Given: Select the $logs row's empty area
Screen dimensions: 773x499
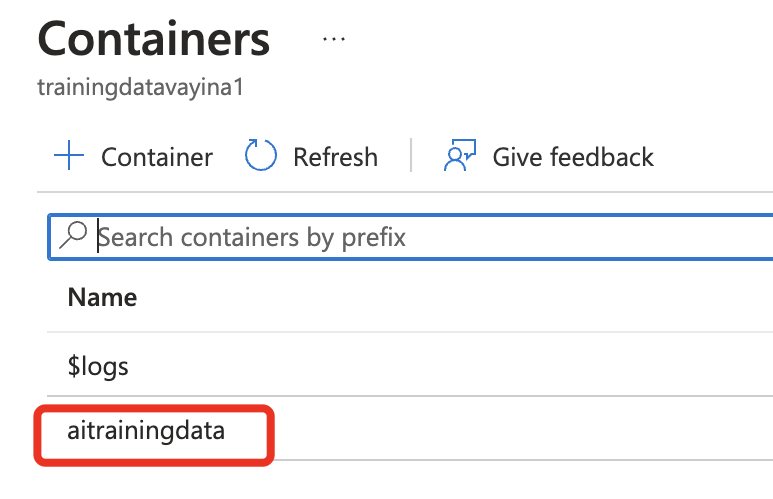Looking at the screenshot, I should pyautogui.click(x=444, y=365).
